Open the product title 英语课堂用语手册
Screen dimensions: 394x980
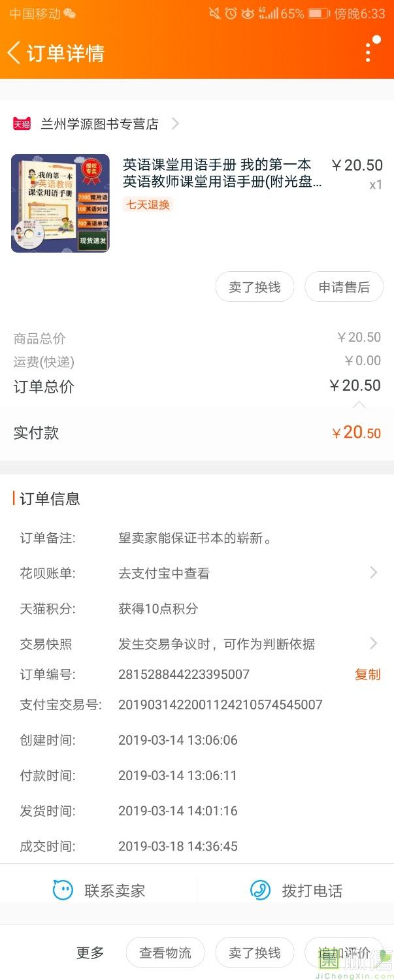pos(217,173)
